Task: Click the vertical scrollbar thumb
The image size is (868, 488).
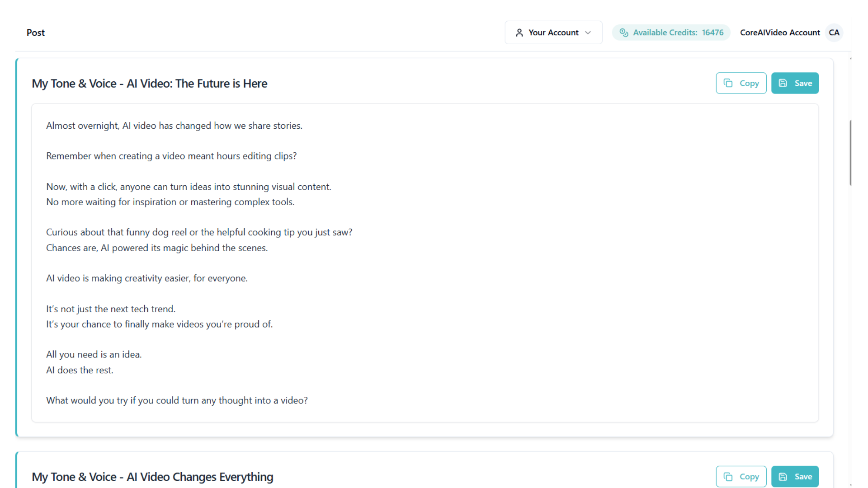Action: pos(850,153)
